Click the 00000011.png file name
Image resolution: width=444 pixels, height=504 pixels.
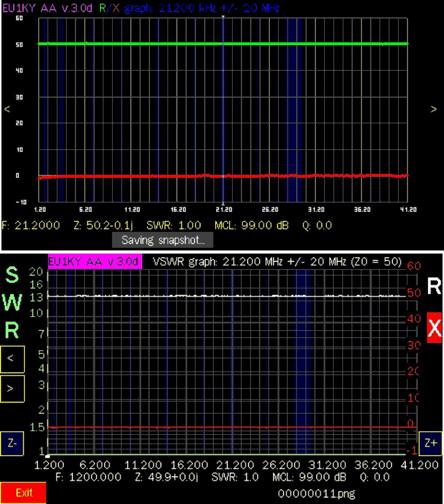(x=317, y=492)
